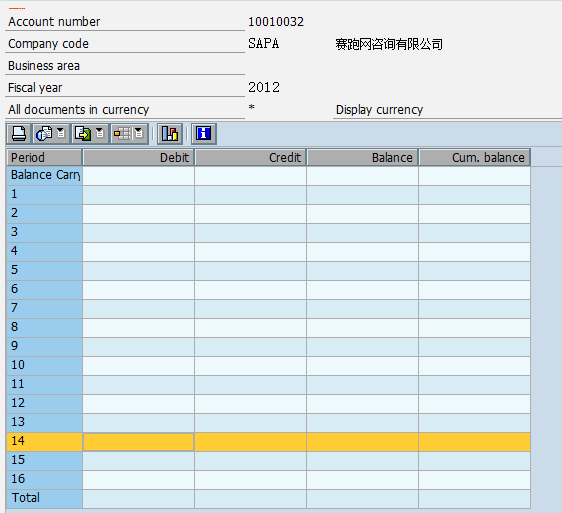
Task: Click the company code value SAPA
Action: coord(264,44)
